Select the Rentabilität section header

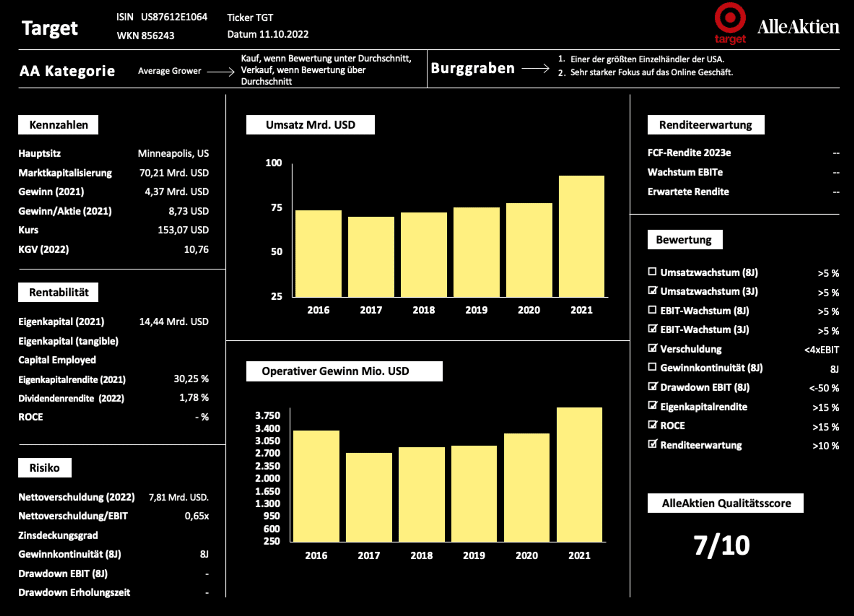pyautogui.click(x=58, y=292)
